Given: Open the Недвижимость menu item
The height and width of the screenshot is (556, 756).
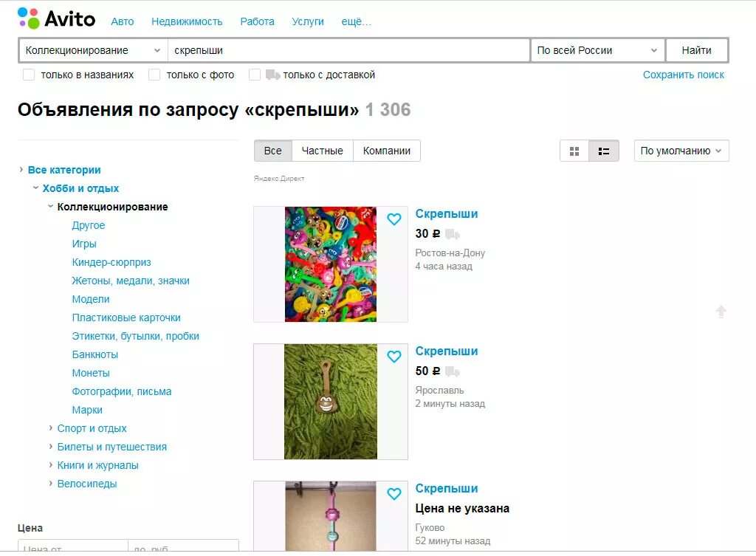Looking at the screenshot, I should click(187, 21).
